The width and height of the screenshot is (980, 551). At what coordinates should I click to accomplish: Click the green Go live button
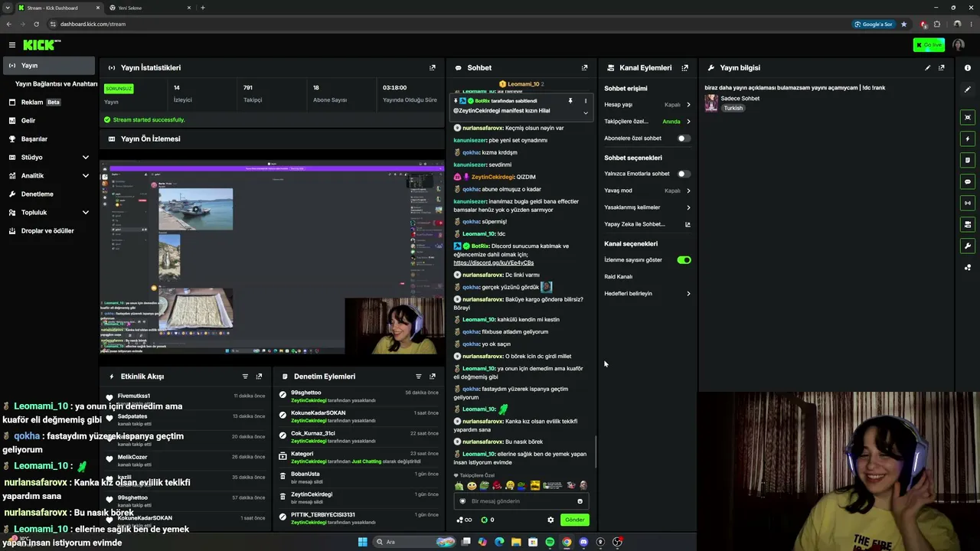pyautogui.click(x=929, y=45)
